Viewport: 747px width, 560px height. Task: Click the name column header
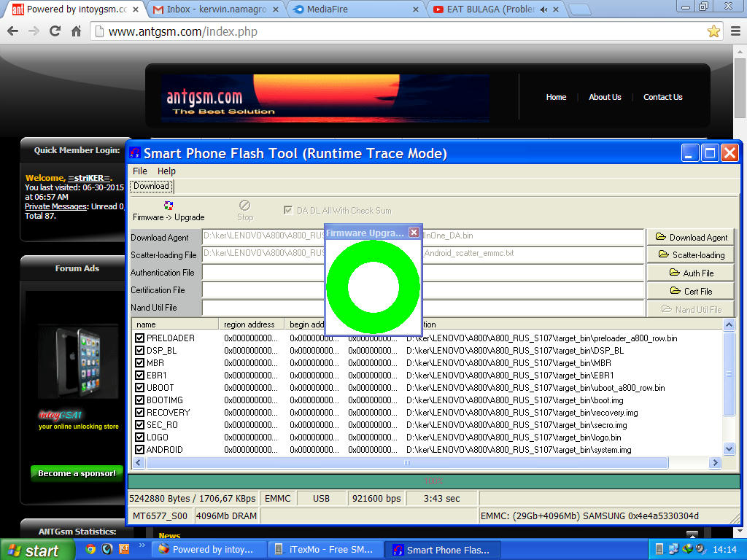point(175,324)
